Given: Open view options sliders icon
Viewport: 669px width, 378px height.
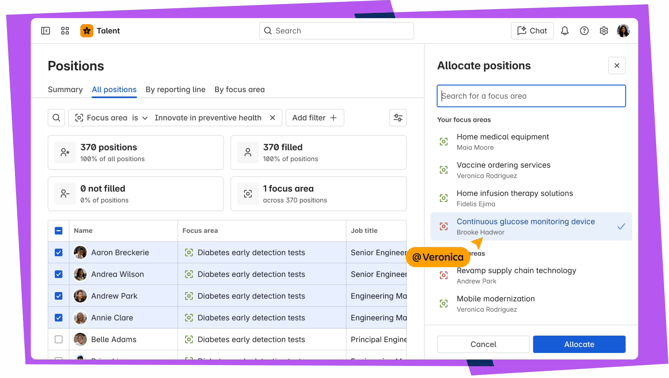Looking at the screenshot, I should coord(398,118).
